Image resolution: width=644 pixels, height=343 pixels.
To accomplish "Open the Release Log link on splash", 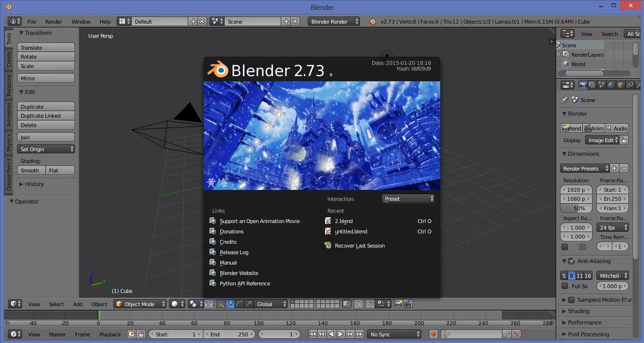I will (234, 252).
